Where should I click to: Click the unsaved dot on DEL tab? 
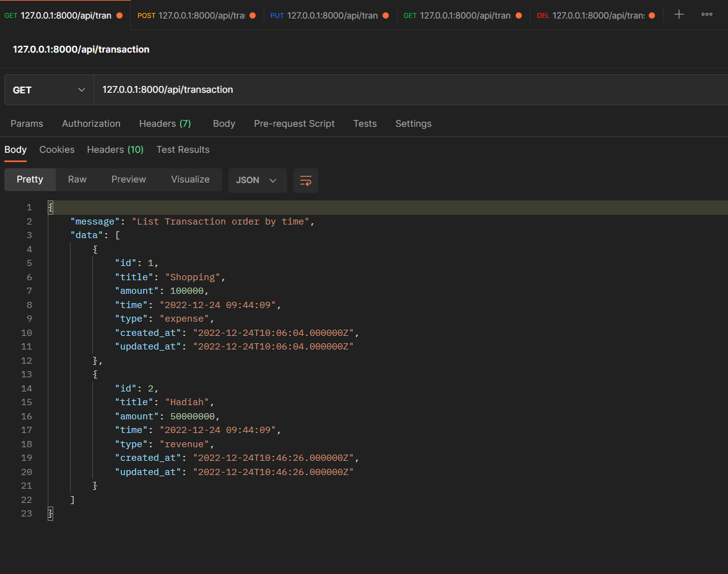652,15
